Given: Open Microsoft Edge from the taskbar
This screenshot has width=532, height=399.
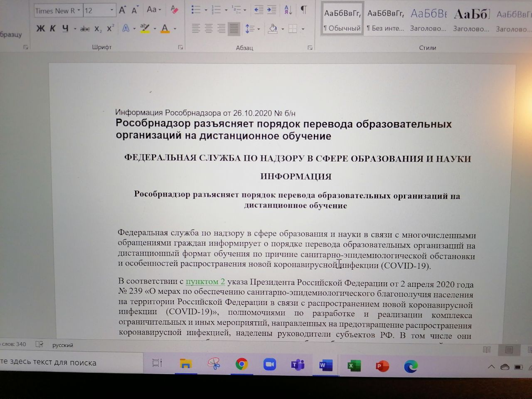Looking at the screenshot, I should (411, 366).
